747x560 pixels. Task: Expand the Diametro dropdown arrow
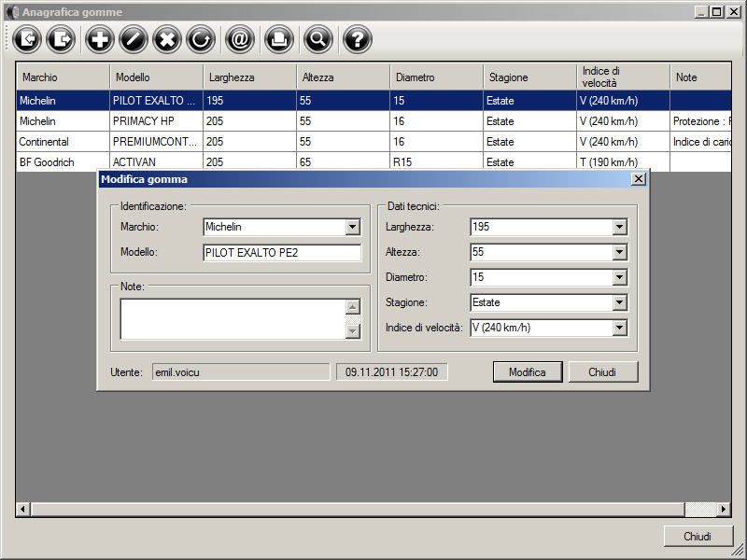[x=619, y=277]
